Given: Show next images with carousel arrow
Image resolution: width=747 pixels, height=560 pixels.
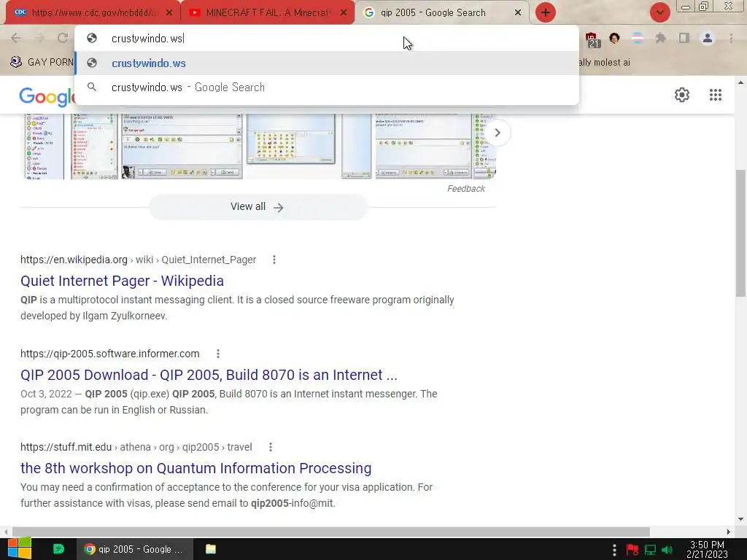Looking at the screenshot, I should click(498, 133).
